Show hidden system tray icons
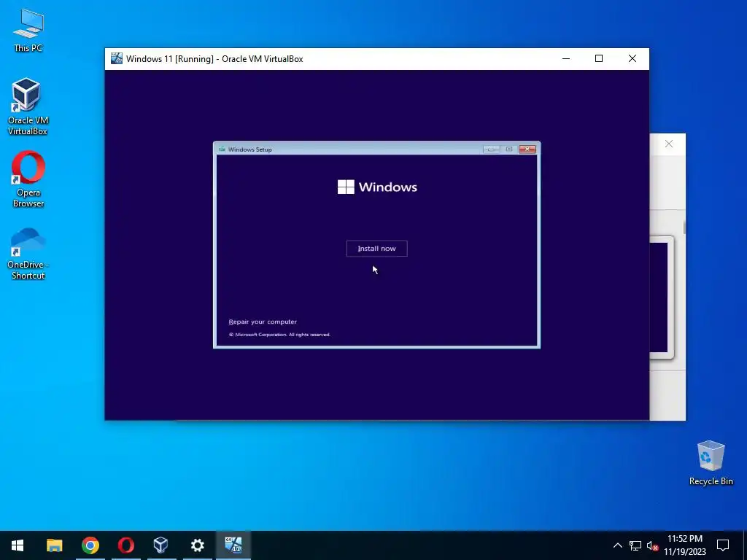This screenshot has height=560, width=747. (x=617, y=545)
